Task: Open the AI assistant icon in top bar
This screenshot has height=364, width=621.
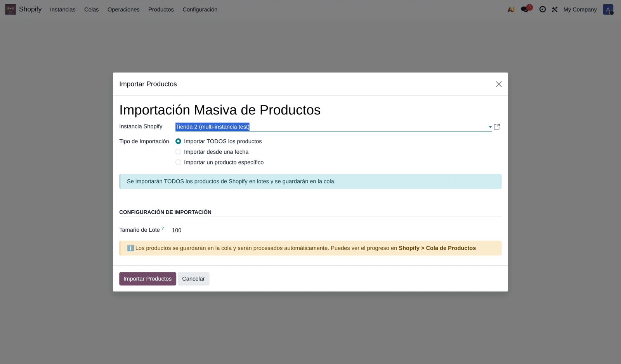Action: (x=511, y=9)
